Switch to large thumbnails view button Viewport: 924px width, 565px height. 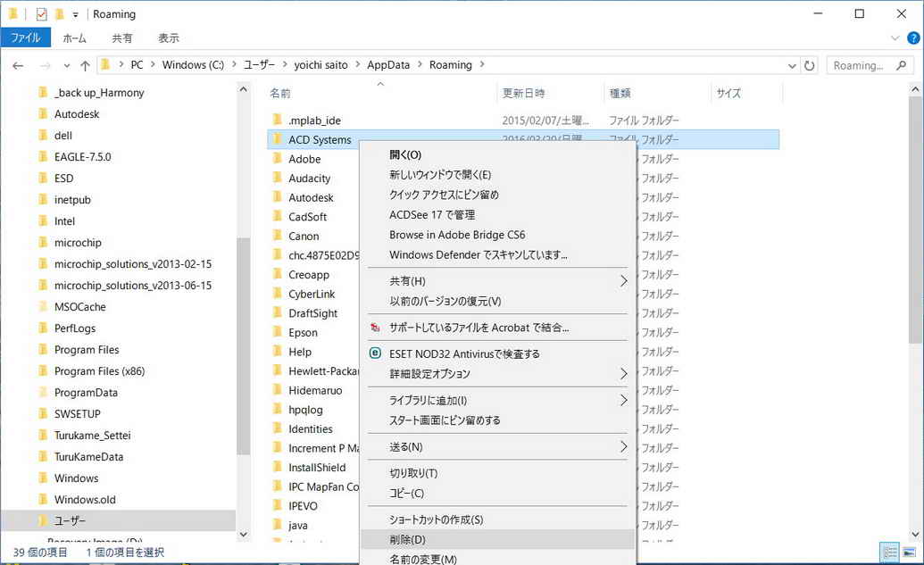pos(910,553)
